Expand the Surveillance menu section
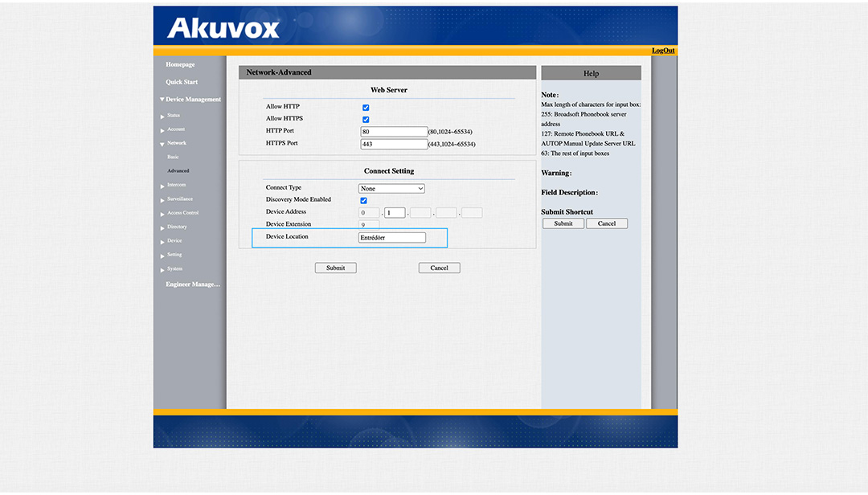 163,199
